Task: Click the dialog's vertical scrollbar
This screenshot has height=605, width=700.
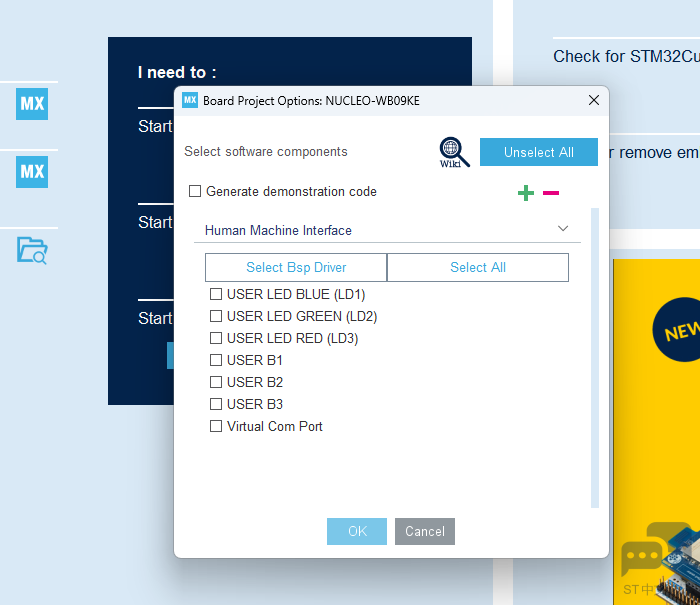Action: click(595, 358)
